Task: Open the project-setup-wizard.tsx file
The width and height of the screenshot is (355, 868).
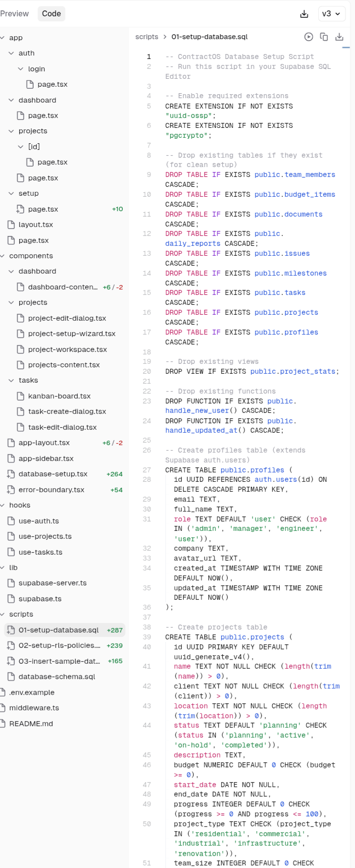Action: (x=72, y=334)
